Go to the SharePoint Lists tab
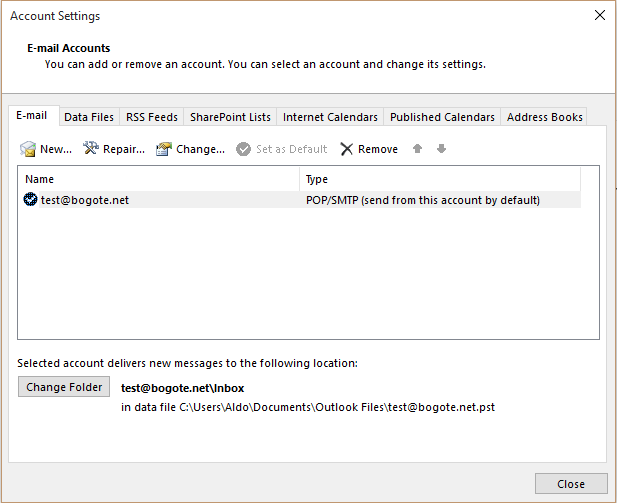Image resolution: width=617 pixels, height=503 pixels. pos(230,117)
